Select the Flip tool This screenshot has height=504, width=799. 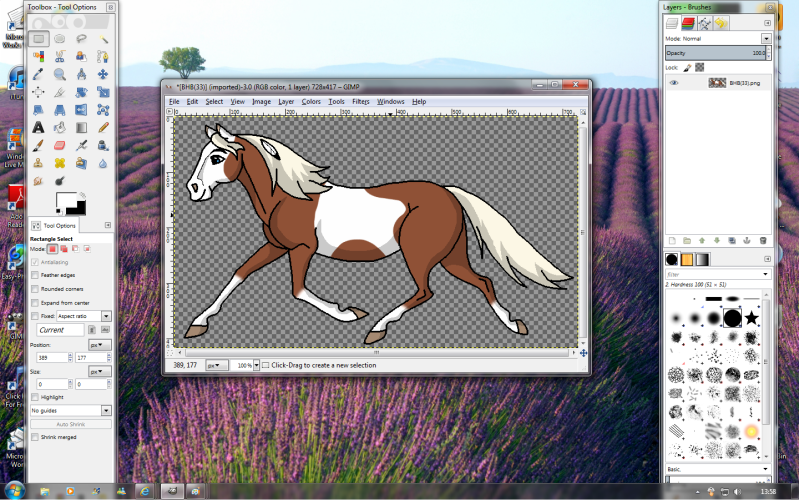(81, 110)
